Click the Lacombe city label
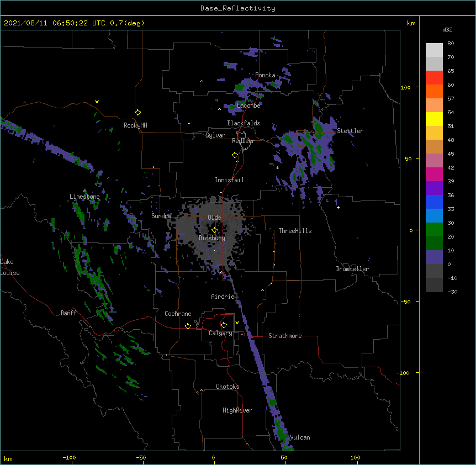This screenshot has width=476, height=465. [248, 105]
